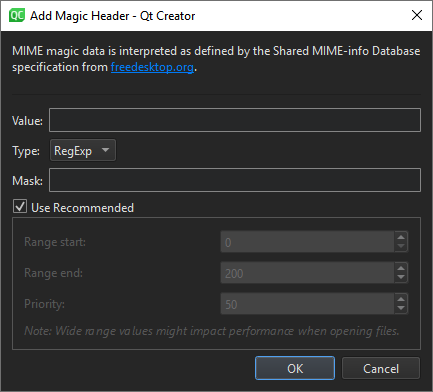Decrease Range start with down arrow
Viewport: 433px width, 392px height.
401,246
